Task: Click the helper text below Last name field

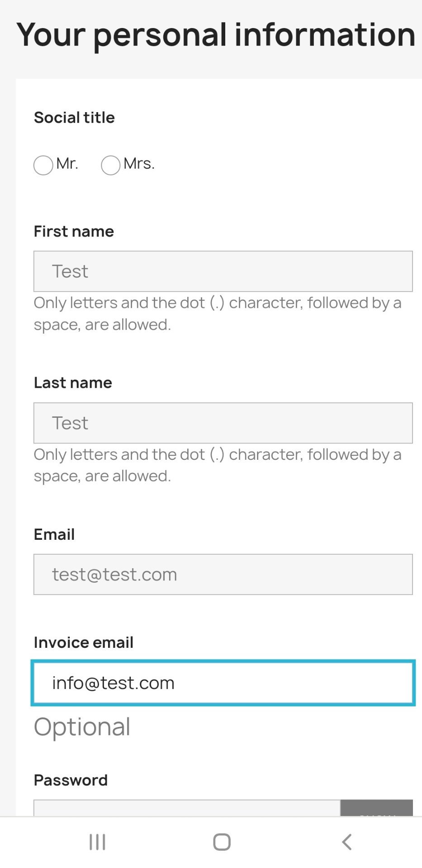Action: click(217, 465)
